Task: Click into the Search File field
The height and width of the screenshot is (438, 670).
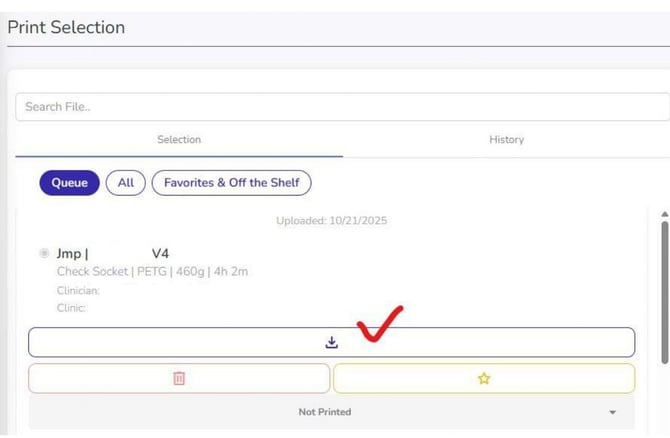Action: coord(340,107)
